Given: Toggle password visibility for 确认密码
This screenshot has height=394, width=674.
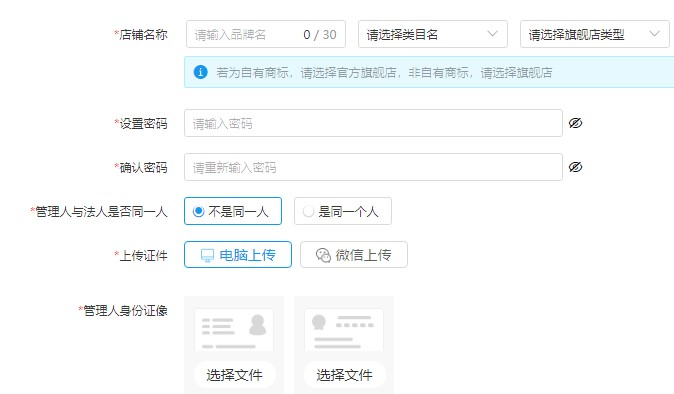Looking at the screenshot, I should (x=575, y=167).
